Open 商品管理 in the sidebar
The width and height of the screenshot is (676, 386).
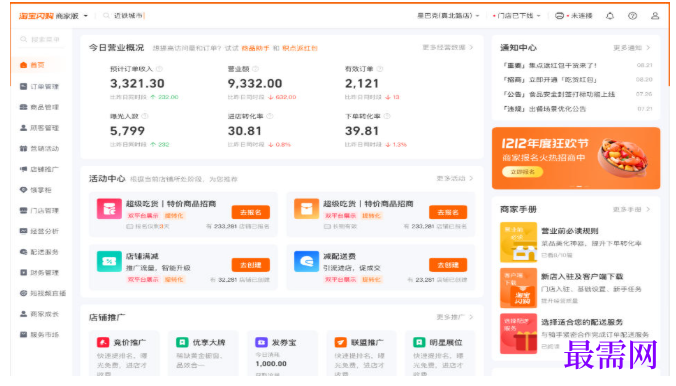point(39,107)
